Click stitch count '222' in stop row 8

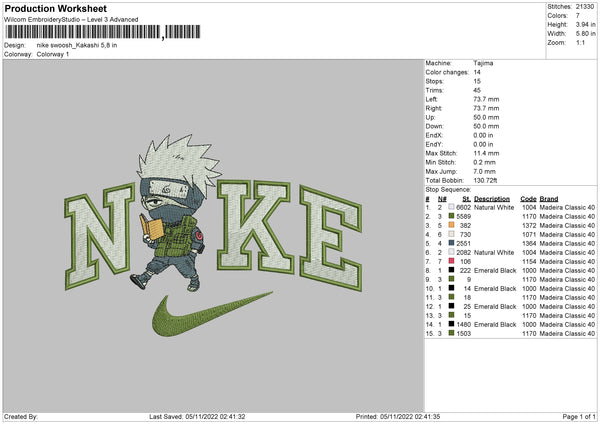tap(465, 271)
